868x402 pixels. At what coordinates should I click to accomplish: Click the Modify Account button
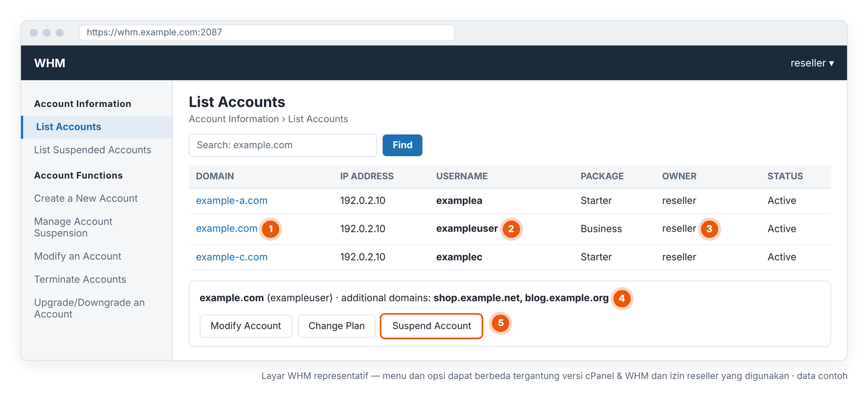[246, 326]
